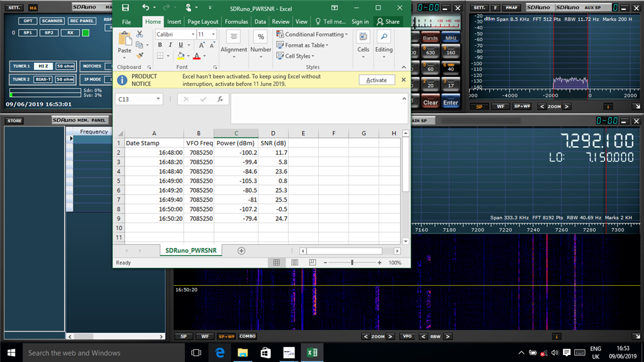Toggle BIAS-T on Tuner 2
The image size is (644, 362).
tap(43, 79)
